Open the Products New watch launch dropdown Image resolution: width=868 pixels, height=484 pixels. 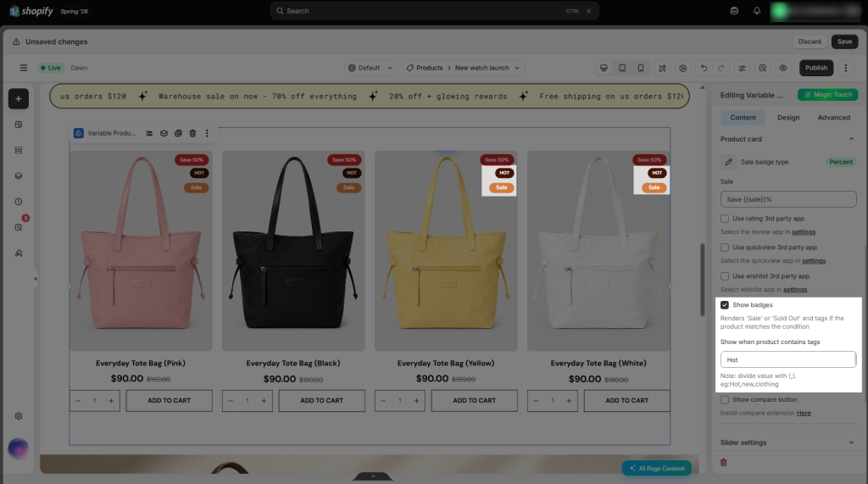pyautogui.click(x=464, y=68)
